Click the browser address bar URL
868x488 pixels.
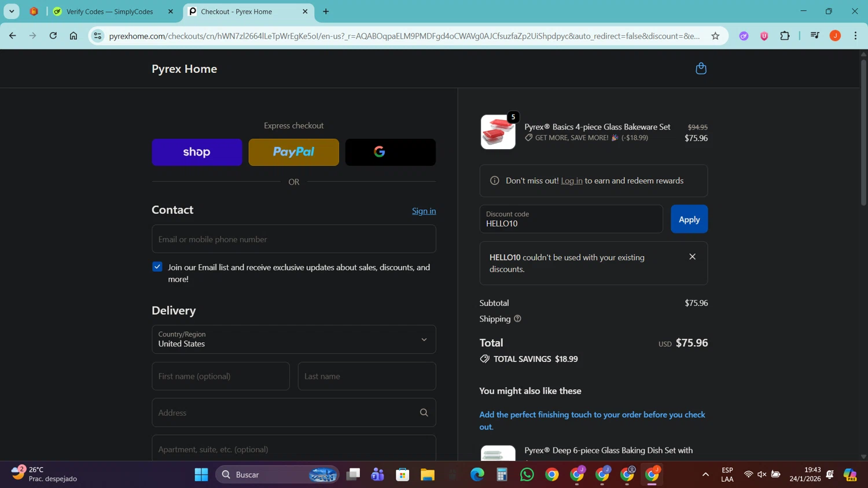[x=404, y=36]
